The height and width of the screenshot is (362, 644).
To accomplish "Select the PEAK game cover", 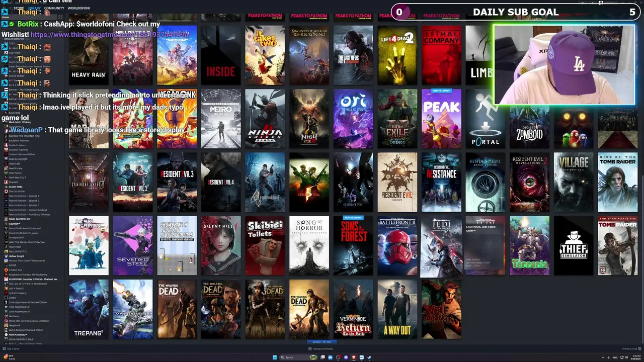I will pyautogui.click(x=441, y=119).
